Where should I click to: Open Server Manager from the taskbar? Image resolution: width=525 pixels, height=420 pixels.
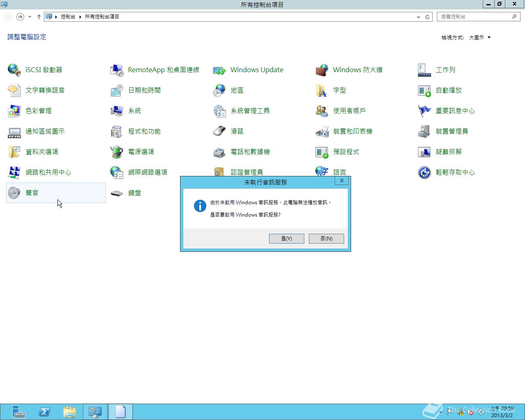[18, 412]
